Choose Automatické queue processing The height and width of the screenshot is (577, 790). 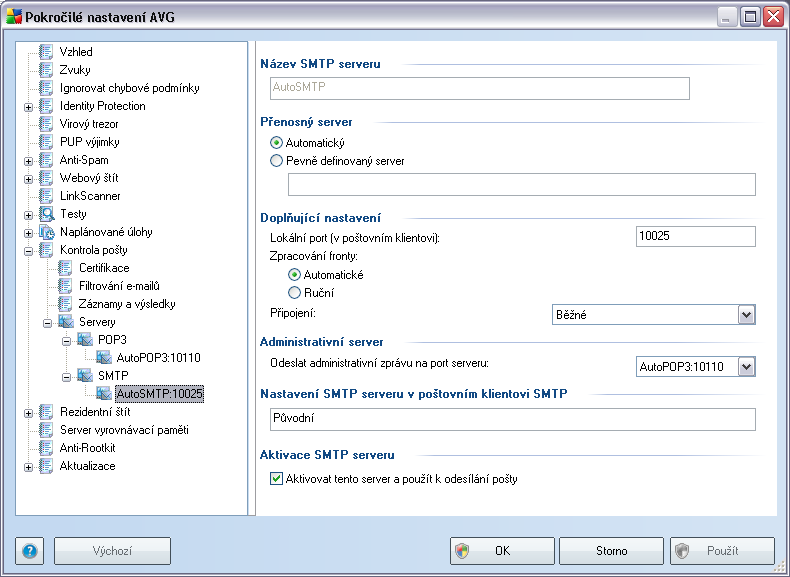pyautogui.click(x=294, y=275)
